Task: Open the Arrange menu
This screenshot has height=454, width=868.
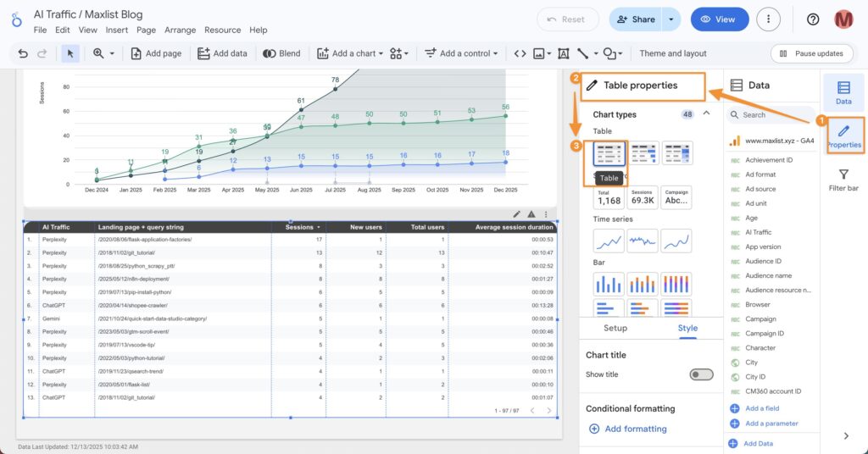Action: (x=180, y=30)
